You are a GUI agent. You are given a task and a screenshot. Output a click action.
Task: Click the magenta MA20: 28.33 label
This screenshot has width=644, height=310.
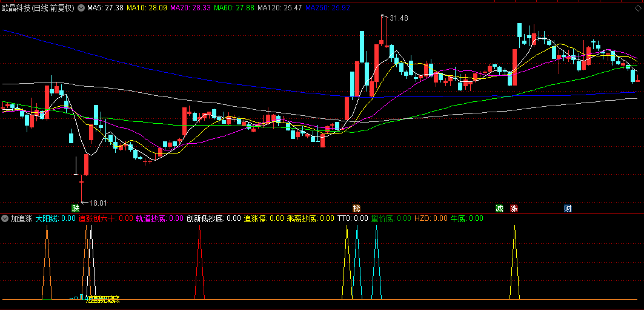tap(190, 8)
